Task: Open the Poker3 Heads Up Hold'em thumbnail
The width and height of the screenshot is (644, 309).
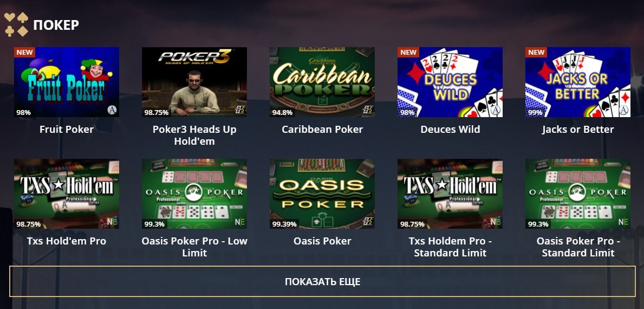Action: coord(194,82)
